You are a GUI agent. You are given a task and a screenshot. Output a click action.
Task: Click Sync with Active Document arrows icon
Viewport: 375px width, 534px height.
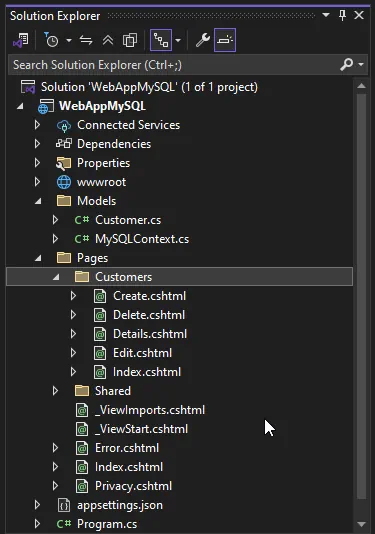[x=86, y=40]
